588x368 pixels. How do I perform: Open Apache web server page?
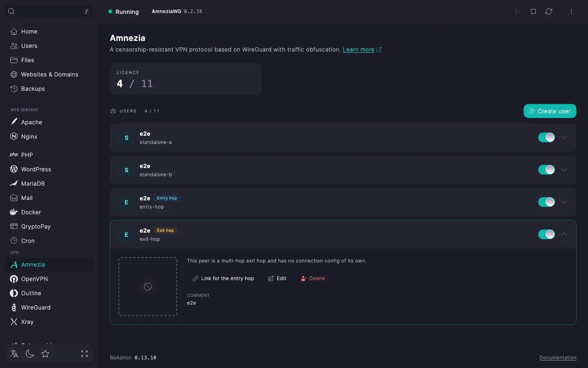click(49, 122)
